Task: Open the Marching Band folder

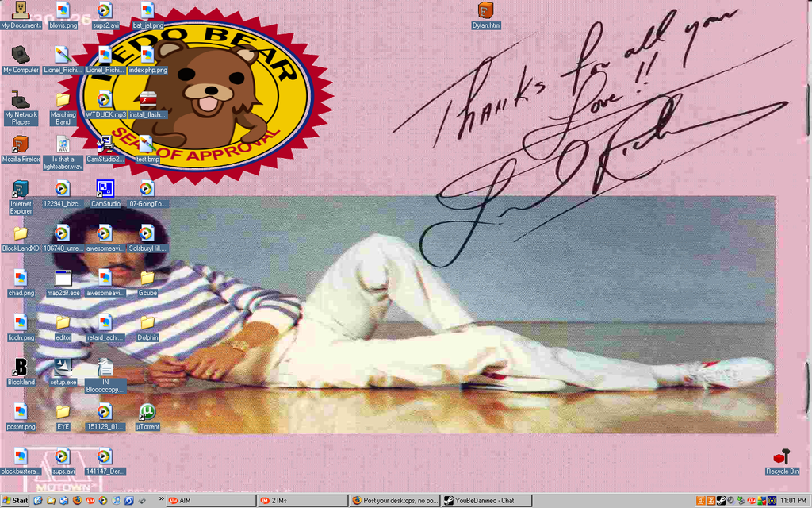Action: [x=63, y=108]
